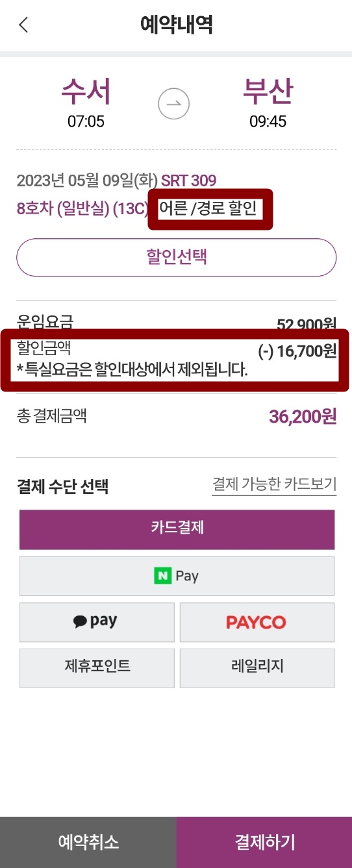Select 카드결제 card payment

[177, 529]
